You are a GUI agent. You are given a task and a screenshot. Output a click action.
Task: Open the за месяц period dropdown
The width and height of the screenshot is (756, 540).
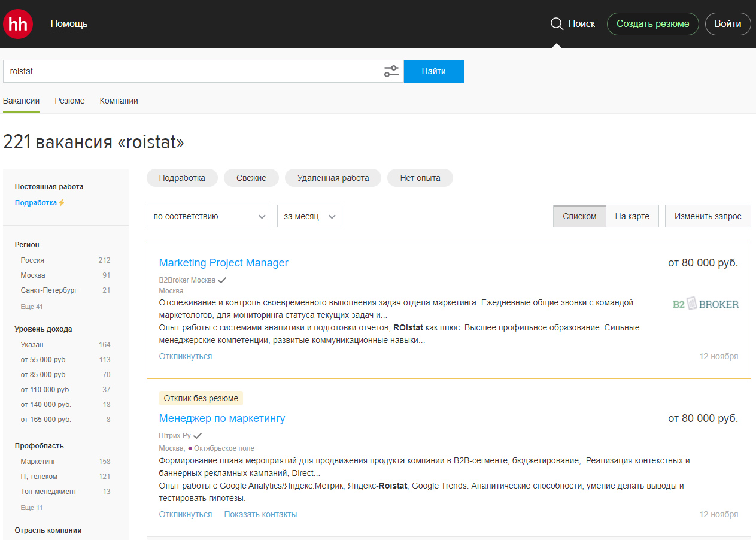(x=309, y=216)
